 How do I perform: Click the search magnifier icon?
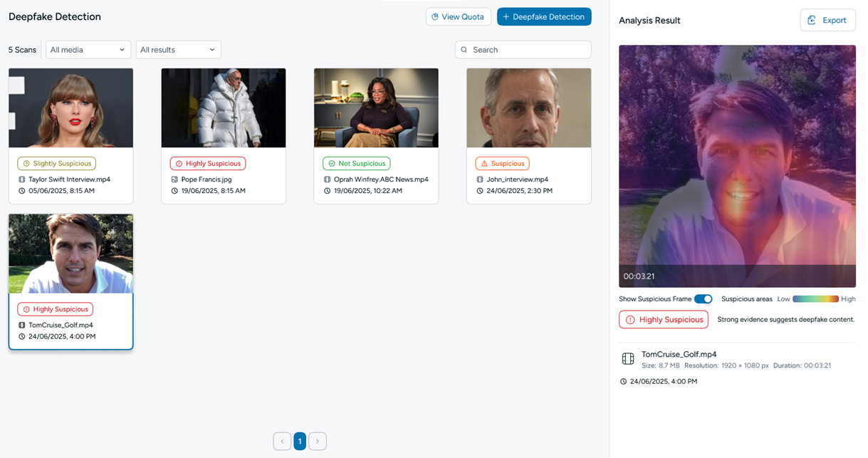click(x=464, y=50)
